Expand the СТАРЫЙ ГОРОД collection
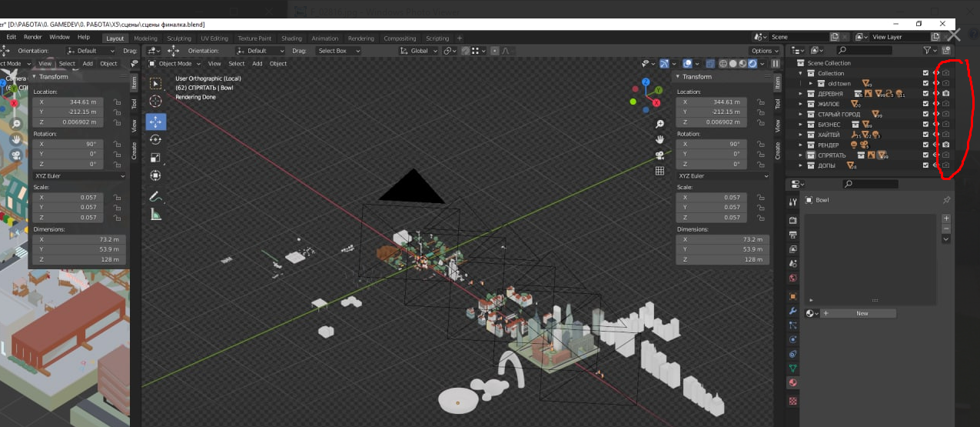The width and height of the screenshot is (980, 427). [x=800, y=114]
